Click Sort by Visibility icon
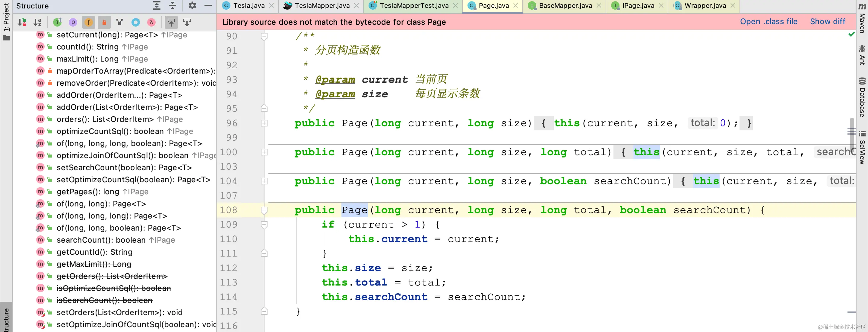The height and width of the screenshot is (332, 868). coord(22,23)
